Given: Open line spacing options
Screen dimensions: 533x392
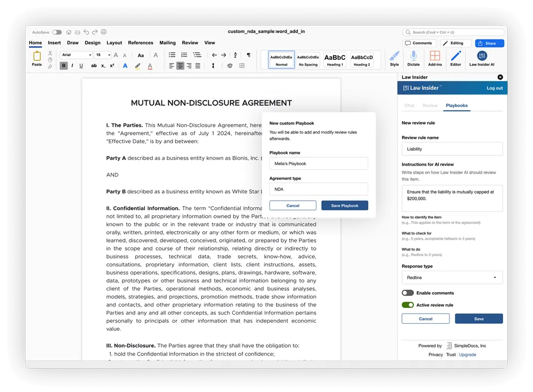Looking at the screenshot, I should click(213, 66).
